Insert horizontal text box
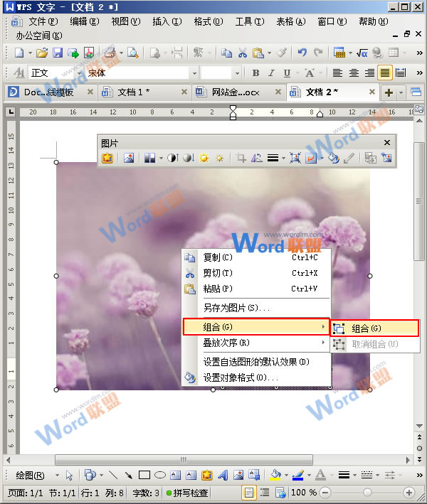Image resolution: width=427 pixels, height=504 pixels. tap(175, 475)
